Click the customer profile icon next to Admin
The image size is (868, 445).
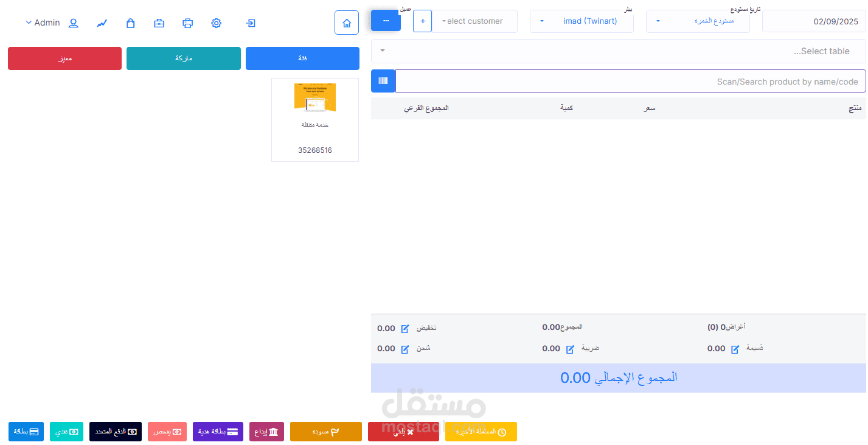click(73, 23)
